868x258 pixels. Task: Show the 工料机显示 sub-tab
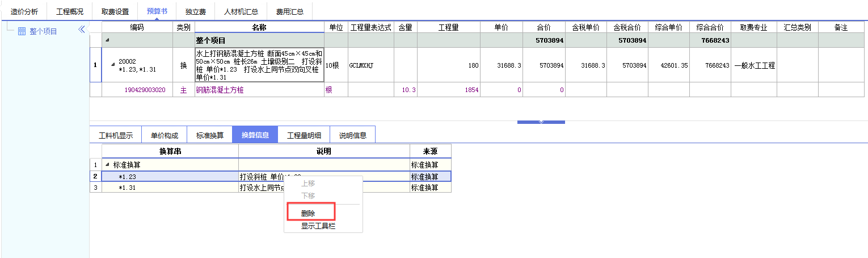[x=116, y=135]
